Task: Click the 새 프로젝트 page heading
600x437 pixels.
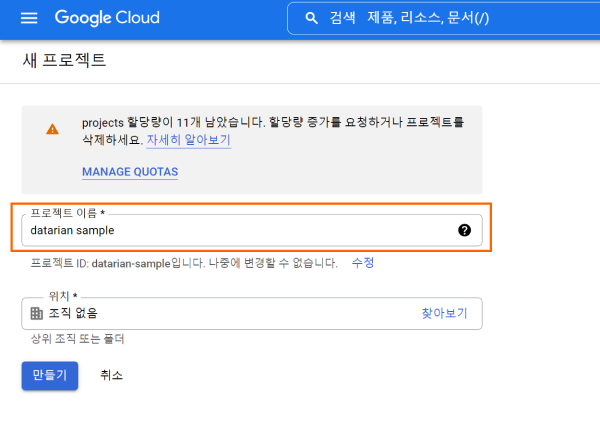Action: (x=64, y=60)
